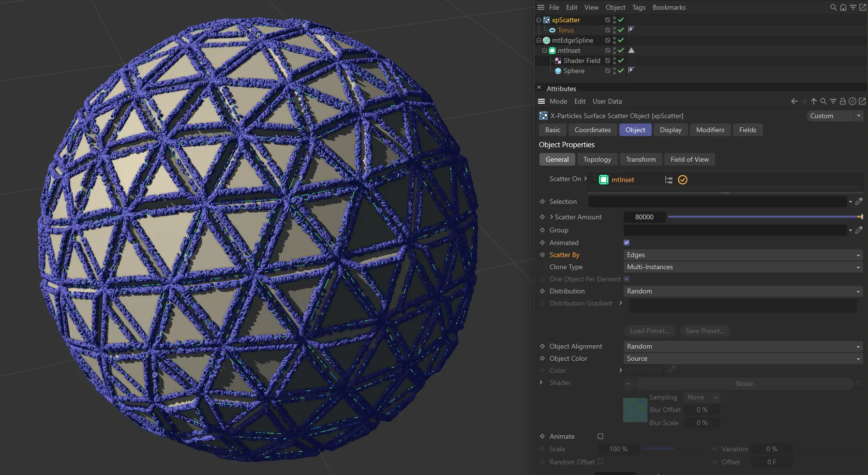Open the Scatter By dropdown

pyautogui.click(x=743, y=255)
